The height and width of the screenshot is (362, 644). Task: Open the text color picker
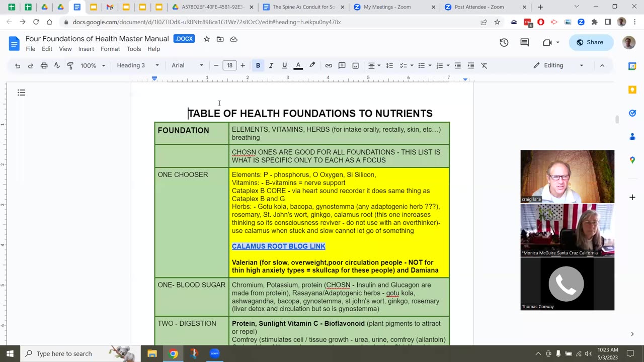click(x=298, y=65)
